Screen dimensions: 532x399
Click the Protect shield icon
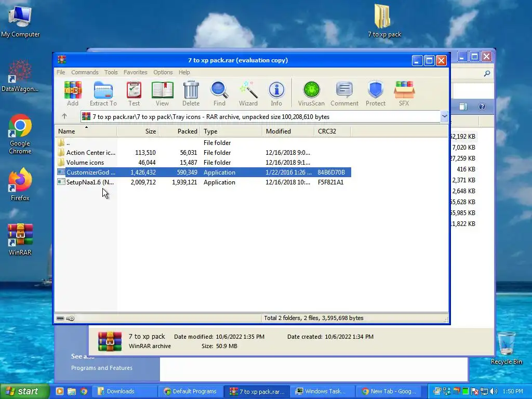click(x=376, y=94)
